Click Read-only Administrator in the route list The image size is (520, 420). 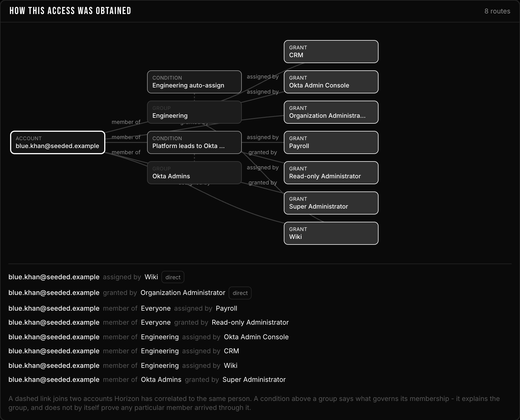point(250,322)
